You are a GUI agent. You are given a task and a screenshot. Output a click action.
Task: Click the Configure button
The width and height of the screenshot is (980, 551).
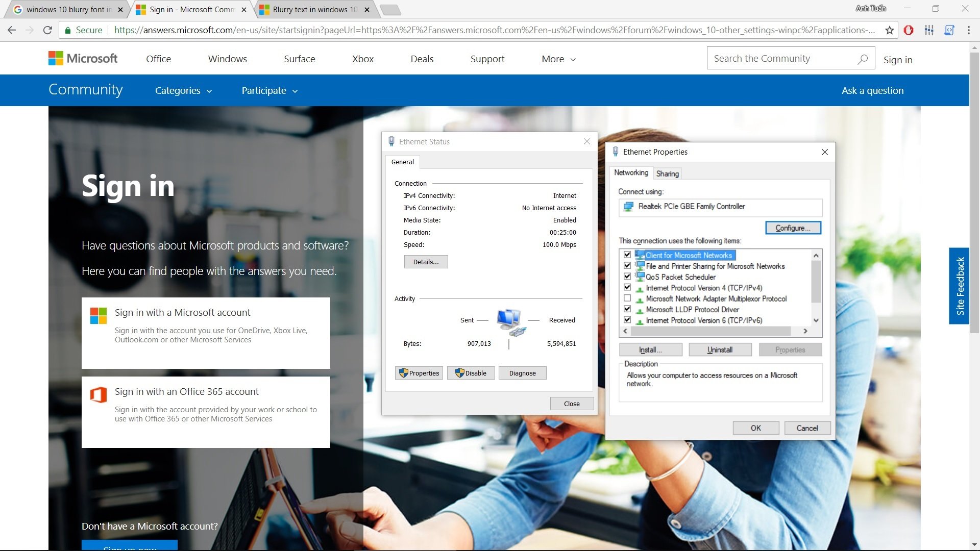coord(793,228)
